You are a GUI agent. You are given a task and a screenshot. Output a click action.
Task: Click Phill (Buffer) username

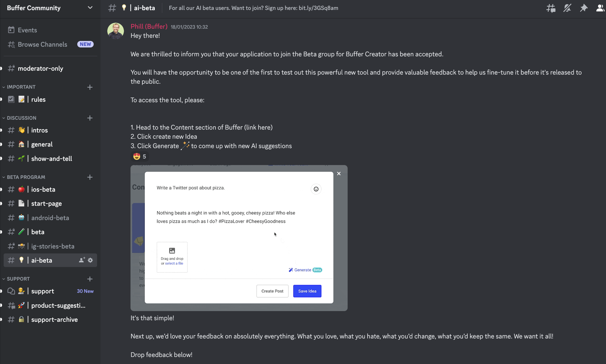[x=149, y=27]
